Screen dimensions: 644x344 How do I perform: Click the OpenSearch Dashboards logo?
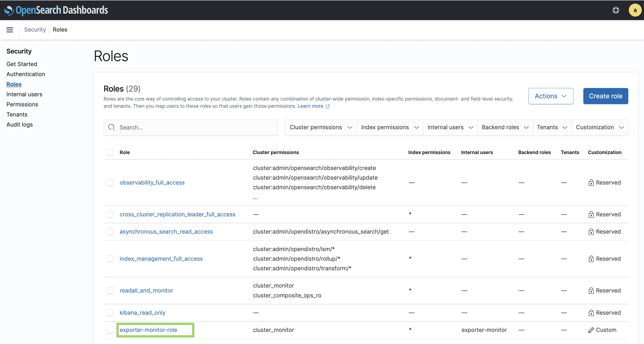point(56,10)
